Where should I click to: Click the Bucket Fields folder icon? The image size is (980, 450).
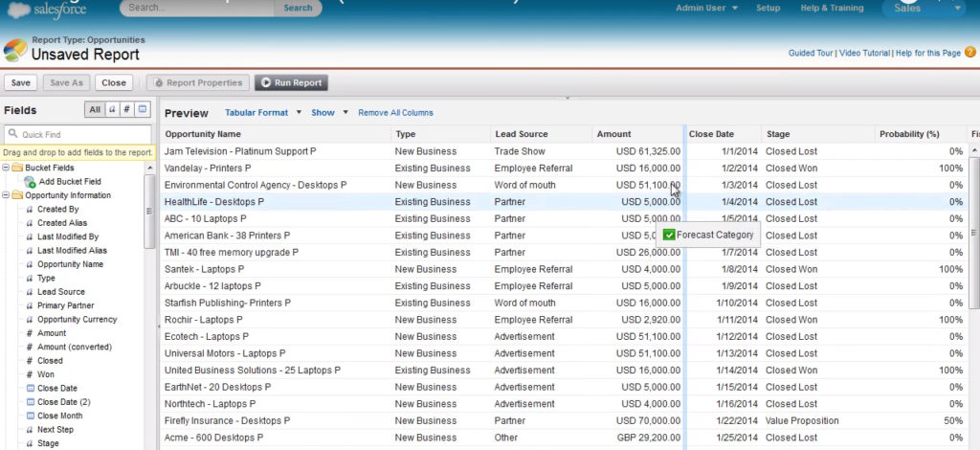tap(17, 168)
